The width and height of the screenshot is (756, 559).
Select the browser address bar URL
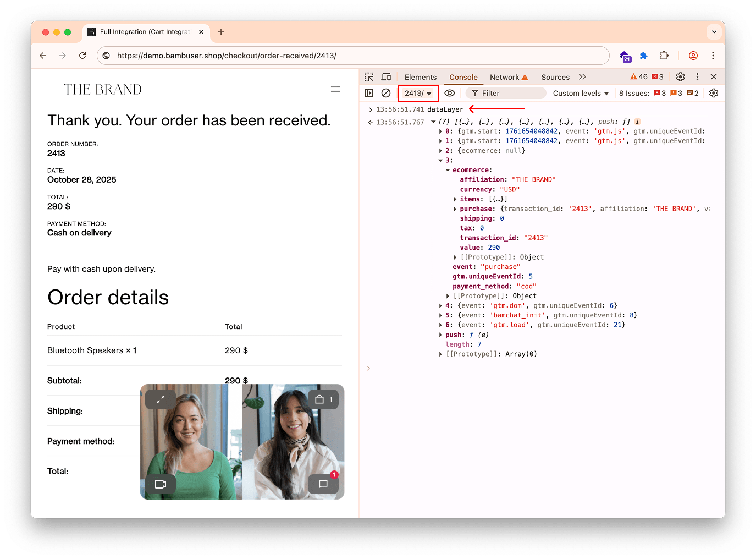coord(225,56)
